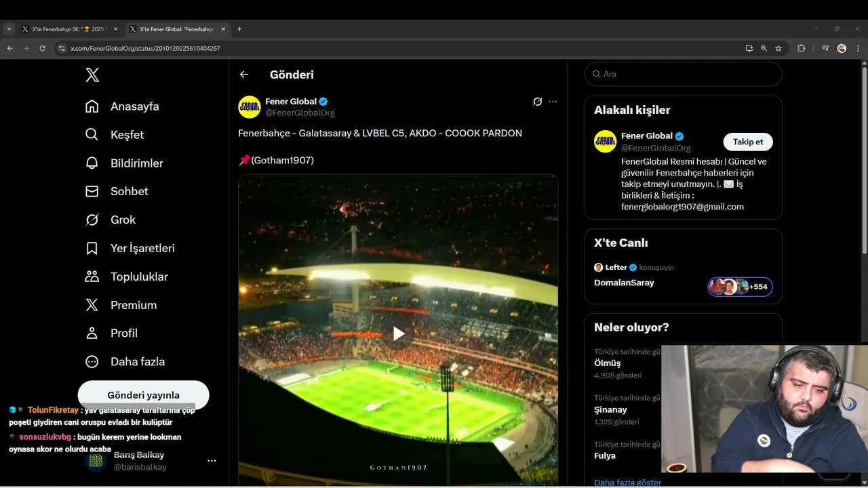
Task: Open a new browser tab
Action: click(x=239, y=29)
